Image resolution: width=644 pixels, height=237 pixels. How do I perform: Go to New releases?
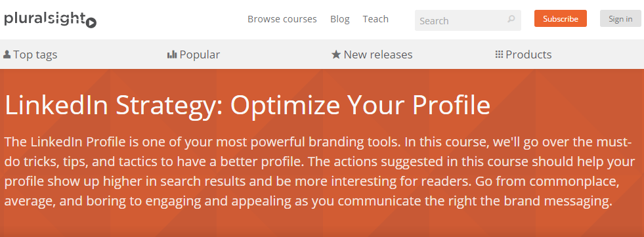[x=372, y=54]
